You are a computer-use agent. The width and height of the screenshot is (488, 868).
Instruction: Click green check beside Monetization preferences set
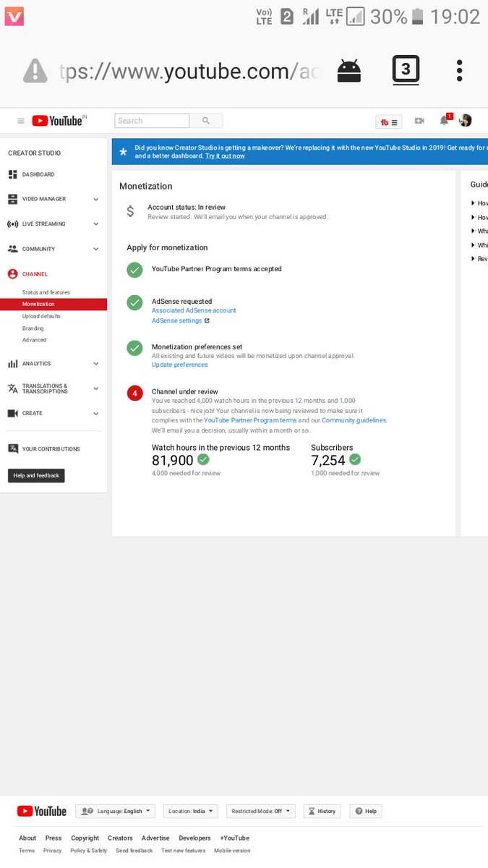coord(134,348)
